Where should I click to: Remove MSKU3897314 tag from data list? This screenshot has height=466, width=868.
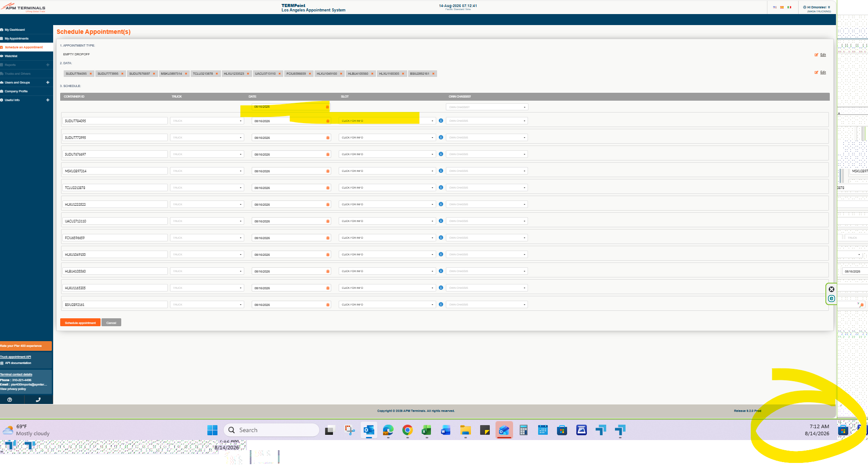(186, 74)
